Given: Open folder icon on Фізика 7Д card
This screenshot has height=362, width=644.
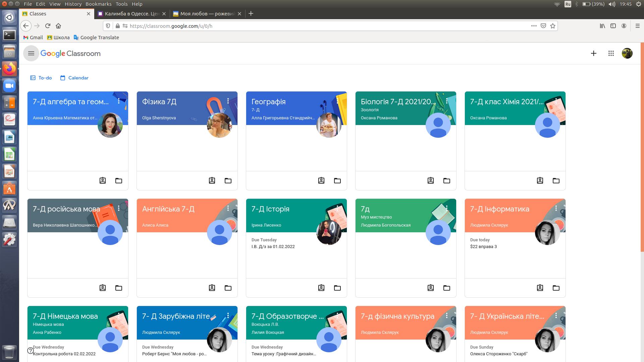Looking at the screenshot, I should coord(228,181).
